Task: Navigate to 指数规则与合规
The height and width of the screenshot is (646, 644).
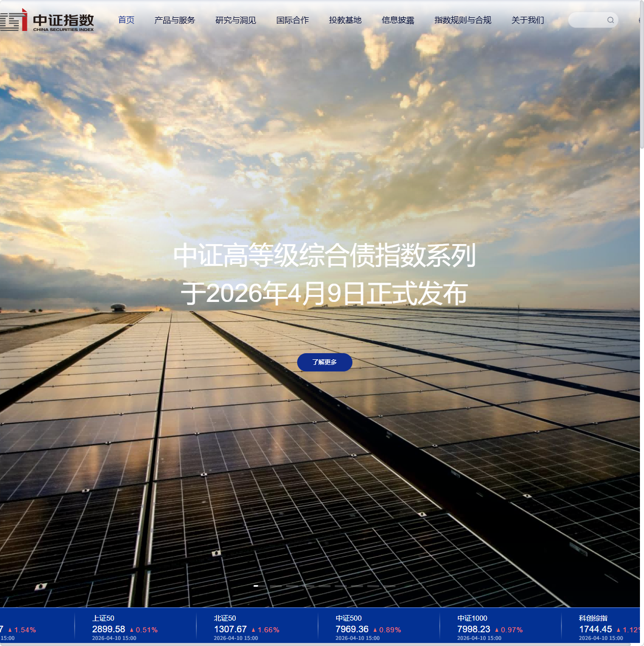Action: pos(462,20)
